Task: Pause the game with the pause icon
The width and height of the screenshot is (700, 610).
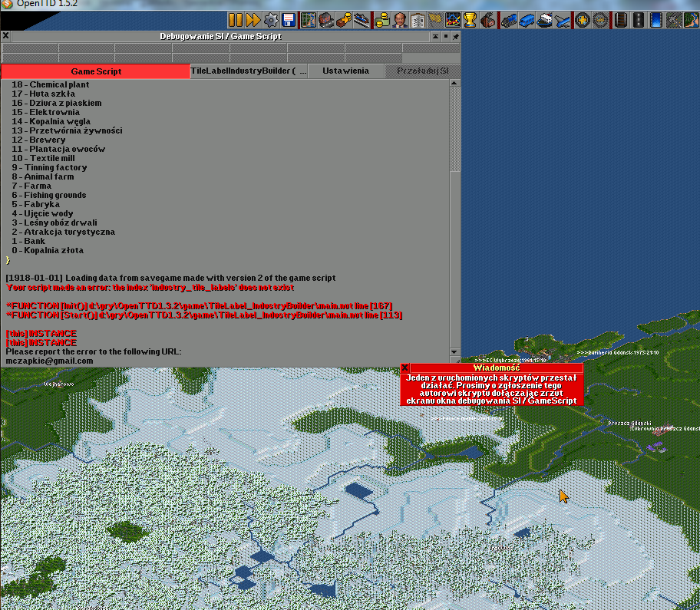Action: (235, 20)
